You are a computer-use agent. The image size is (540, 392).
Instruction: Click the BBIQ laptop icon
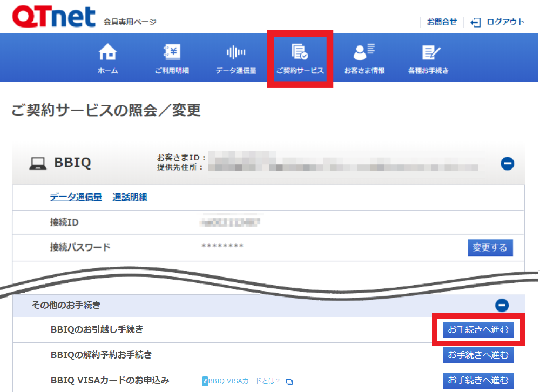pos(37,164)
